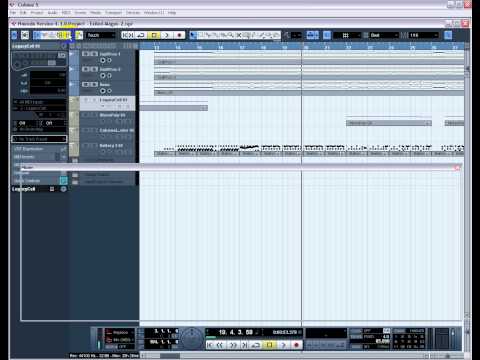Open the Touch automation mode dropdown
The image size is (480, 360).
coord(101,35)
